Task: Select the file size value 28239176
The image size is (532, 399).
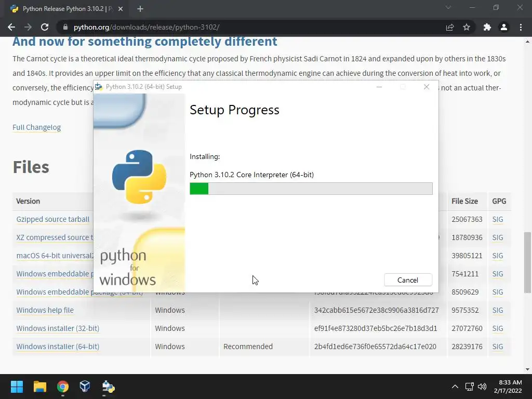Action: coord(467,347)
